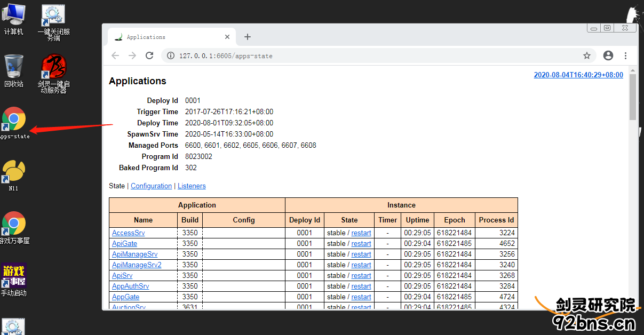Screen dimensions: 644x335
Task: Select the current State view label
Action: pos(117,186)
